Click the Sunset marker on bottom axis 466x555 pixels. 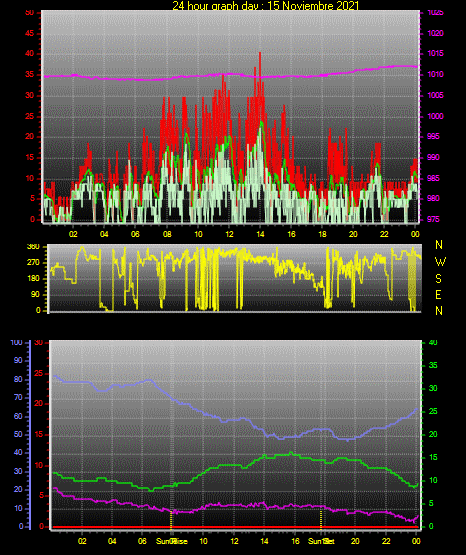coord(321,541)
